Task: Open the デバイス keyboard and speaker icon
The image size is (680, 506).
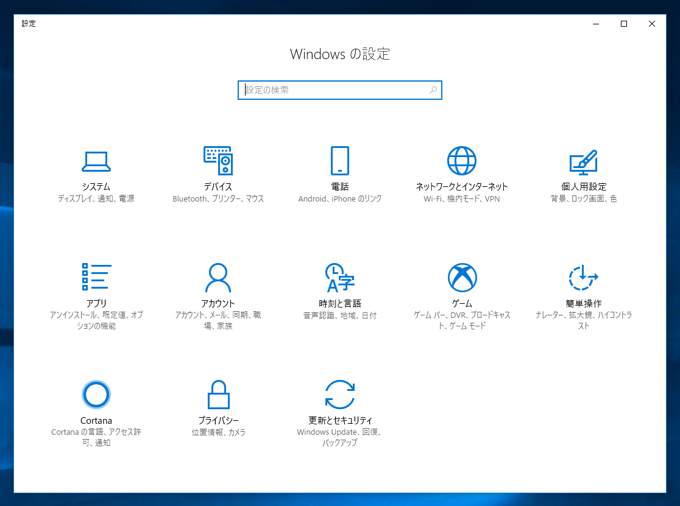Action: click(218, 160)
